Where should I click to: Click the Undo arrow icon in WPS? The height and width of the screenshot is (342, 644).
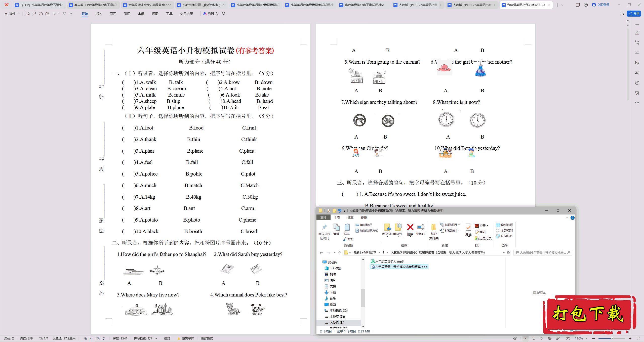click(54, 14)
